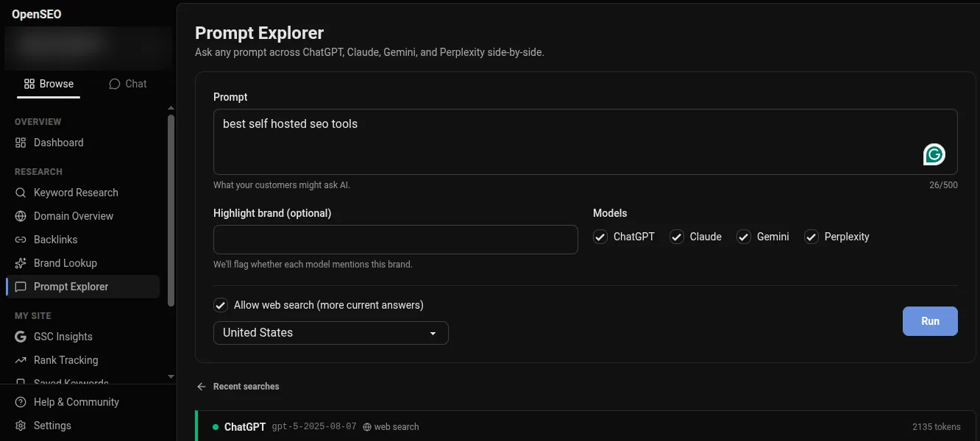Click the Rank Tracking trend icon
The width and height of the screenshot is (980, 441).
coord(21,360)
